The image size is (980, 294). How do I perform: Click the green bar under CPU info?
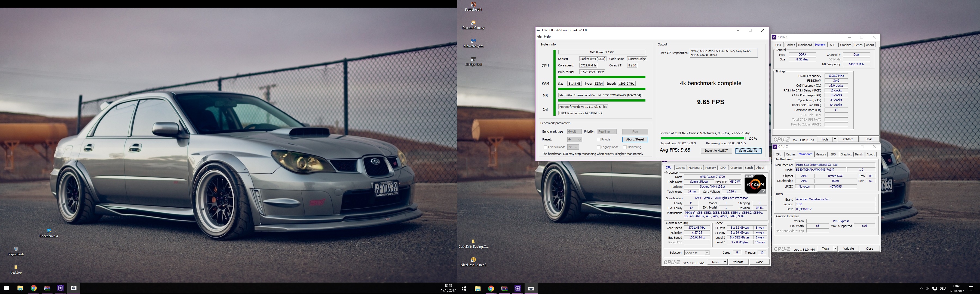[x=601, y=77]
